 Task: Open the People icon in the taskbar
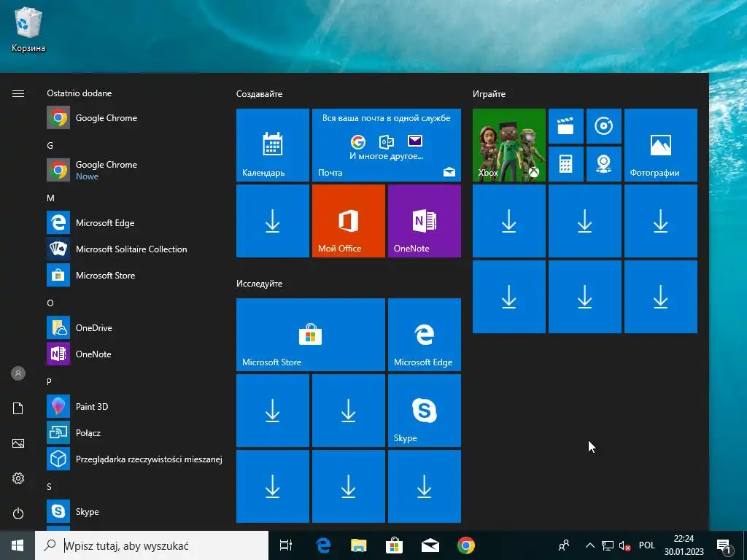(x=564, y=545)
